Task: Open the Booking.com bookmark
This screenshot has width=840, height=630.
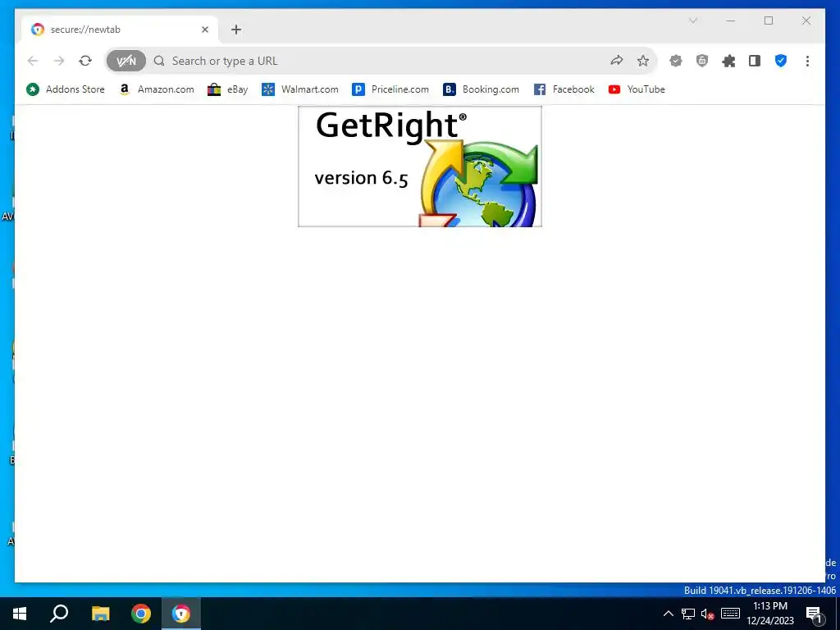Action: (x=481, y=89)
